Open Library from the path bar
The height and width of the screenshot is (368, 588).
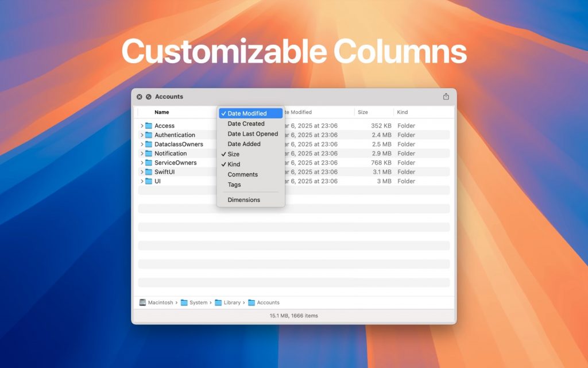pos(231,302)
